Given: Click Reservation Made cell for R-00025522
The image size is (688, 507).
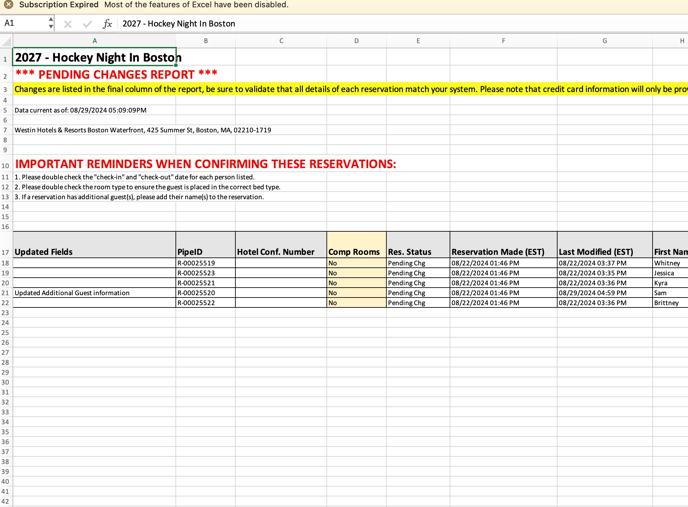Looking at the screenshot, I should (x=503, y=302).
